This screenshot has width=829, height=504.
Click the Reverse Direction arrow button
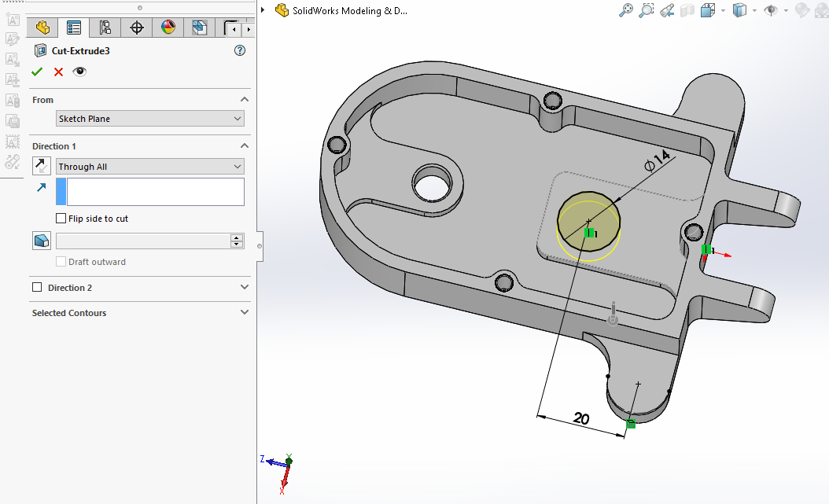pyautogui.click(x=42, y=166)
